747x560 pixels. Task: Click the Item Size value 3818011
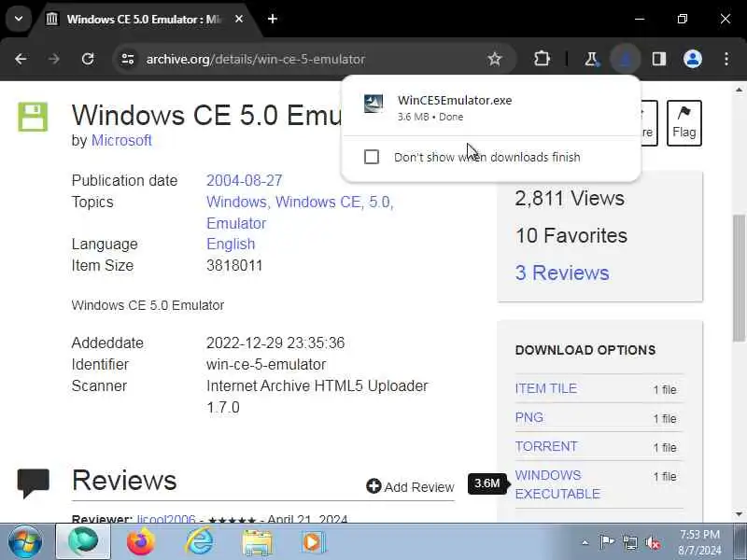pos(234,266)
